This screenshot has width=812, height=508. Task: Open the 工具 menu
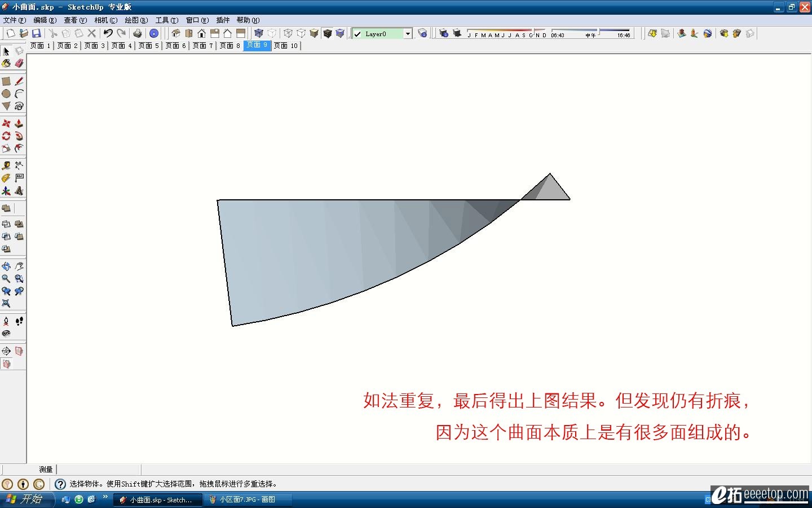[167, 20]
